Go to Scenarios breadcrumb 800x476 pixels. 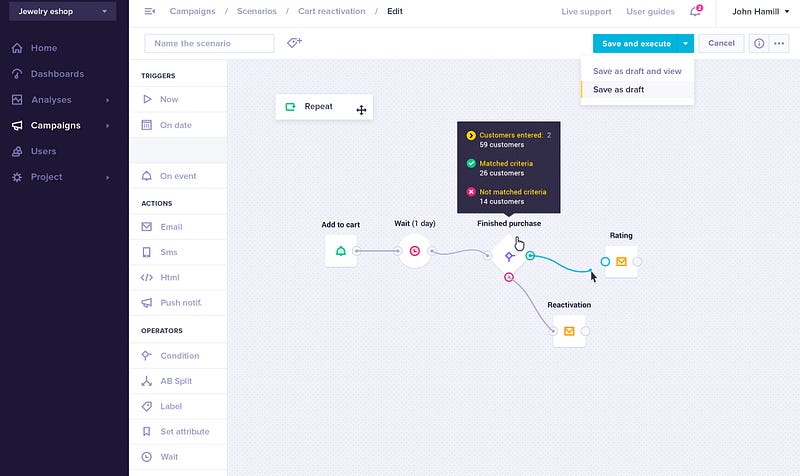point(257,11)
